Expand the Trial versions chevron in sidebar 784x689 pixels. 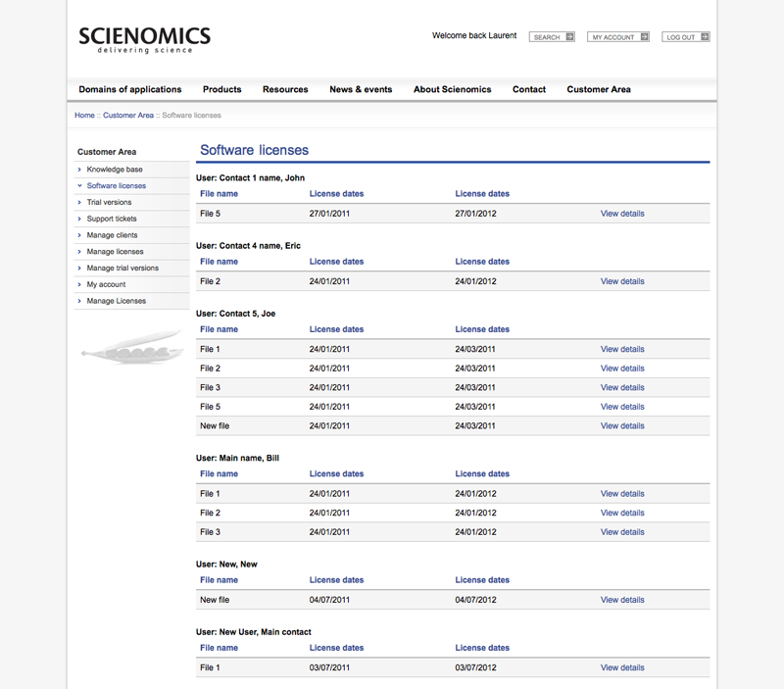pyautogui.click(x=79, y=203)
